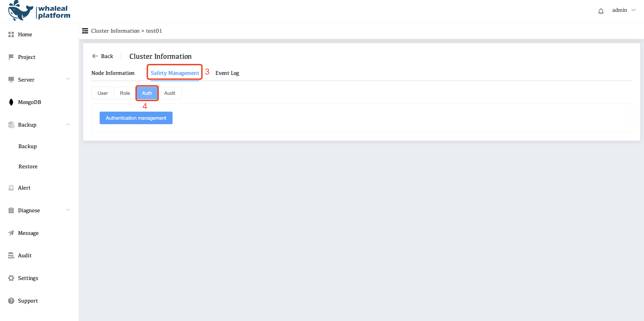
Task: Open the Project section via its flag icon
Action: point(11,57)
